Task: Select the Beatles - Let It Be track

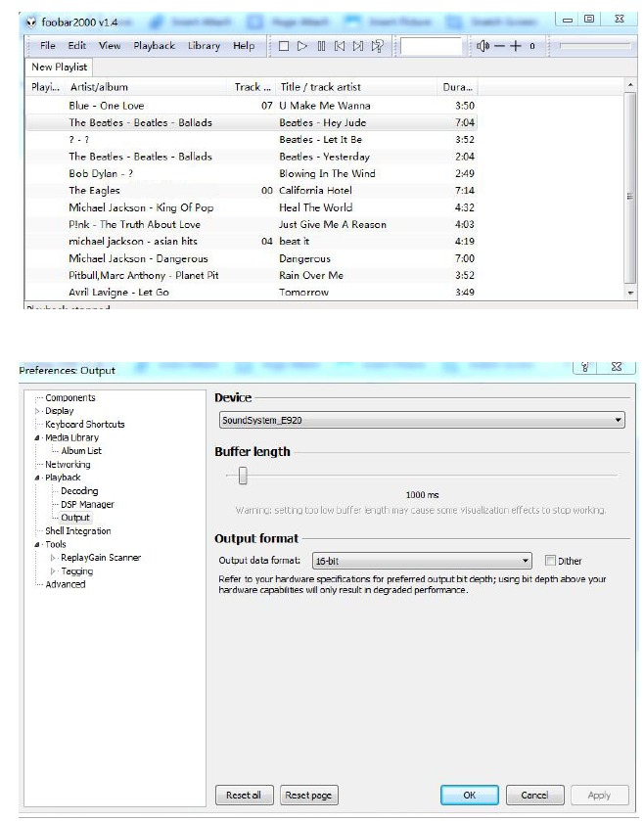Action: pos(251,140)
